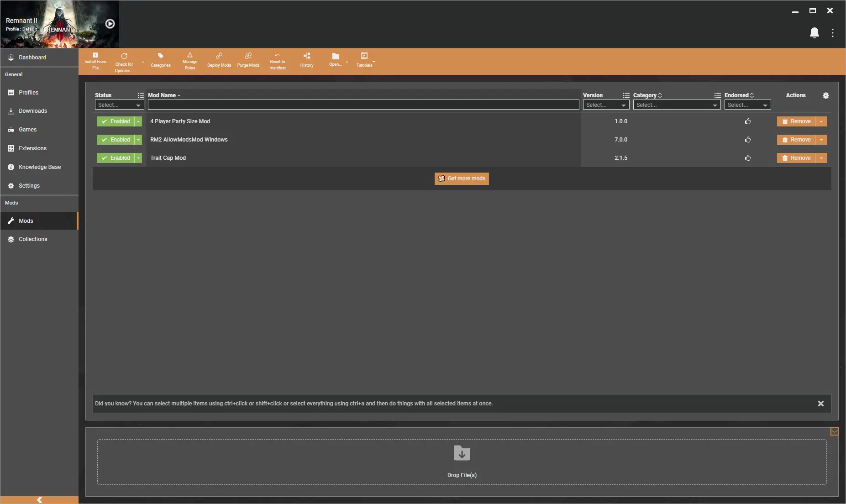The width and height of the screenshot is (846, 504).
Task: Open Status column options list icon
Action: [141, 95]
